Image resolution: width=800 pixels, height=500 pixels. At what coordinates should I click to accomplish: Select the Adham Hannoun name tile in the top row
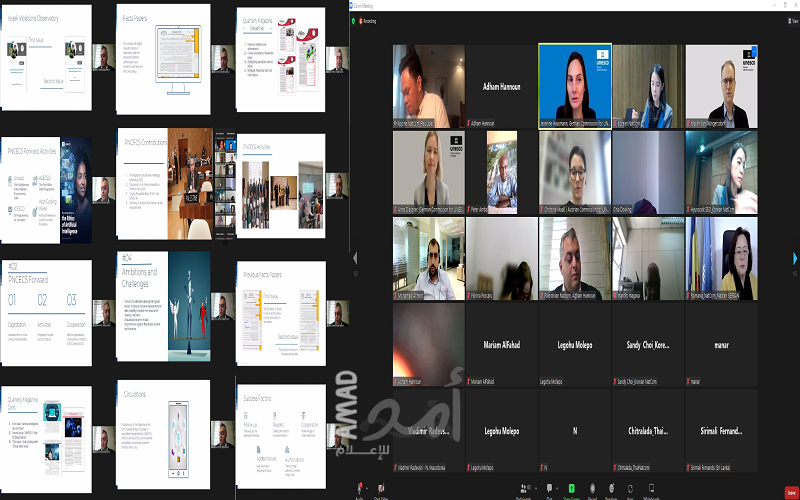501,86
